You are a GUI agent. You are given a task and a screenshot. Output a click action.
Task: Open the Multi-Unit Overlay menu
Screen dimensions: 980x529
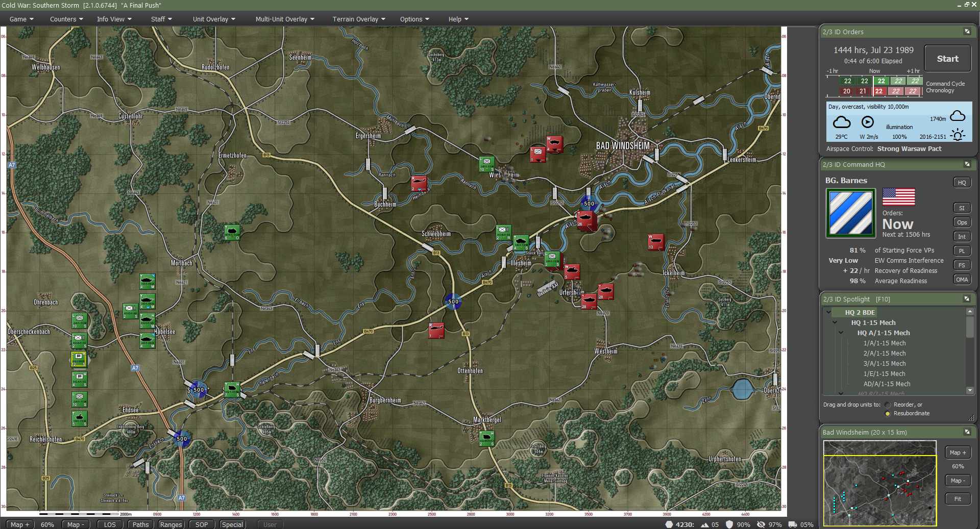(x=285, y=19)
